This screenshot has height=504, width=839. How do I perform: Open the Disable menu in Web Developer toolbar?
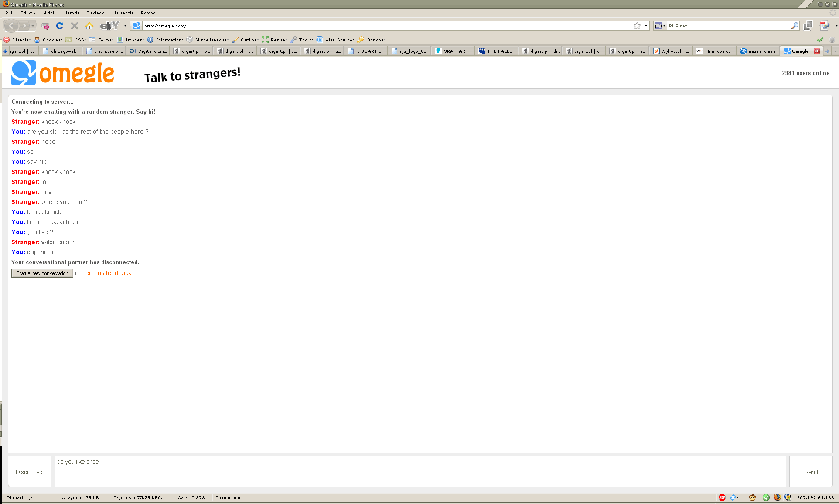(18, 40)
